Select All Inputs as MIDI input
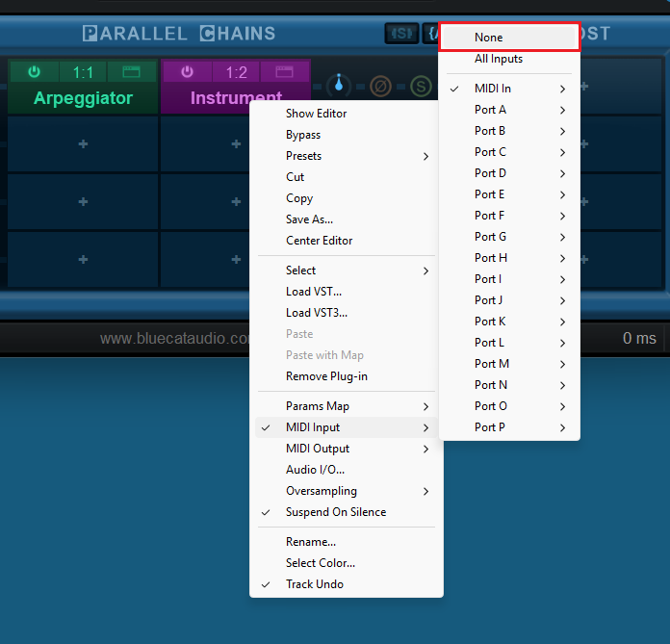 [509, 59]
